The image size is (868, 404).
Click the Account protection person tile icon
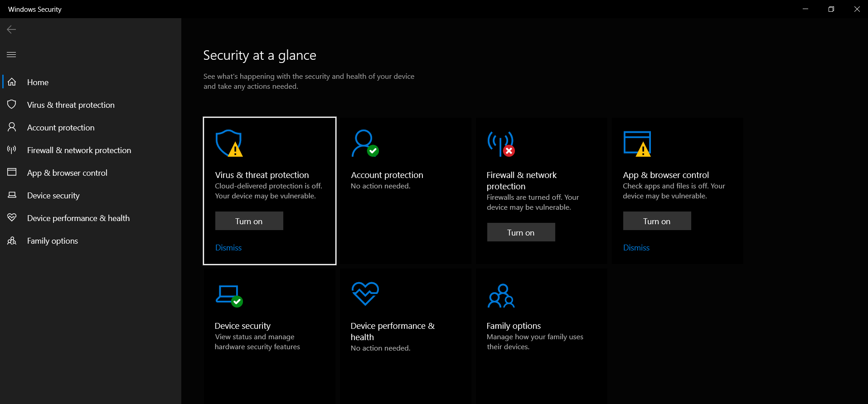(365, 143)
